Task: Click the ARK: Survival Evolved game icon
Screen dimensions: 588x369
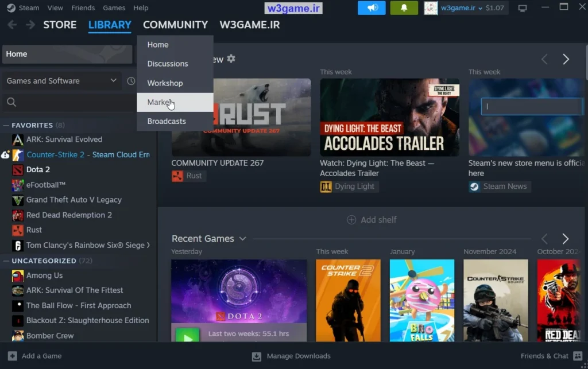Action: click(18, 139)
